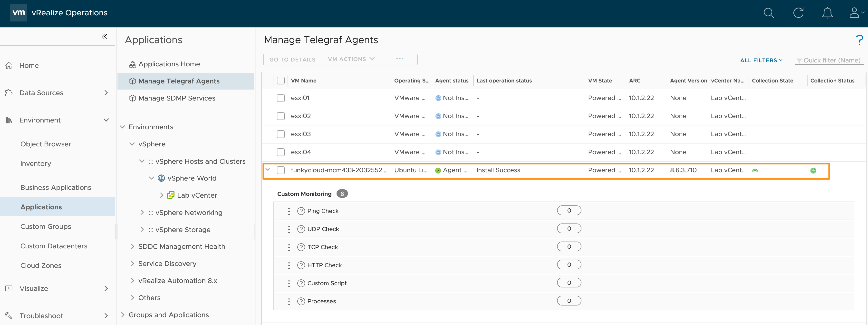
Task: Select Custom Datacenters in sidebar
Action: pos(54,246)
